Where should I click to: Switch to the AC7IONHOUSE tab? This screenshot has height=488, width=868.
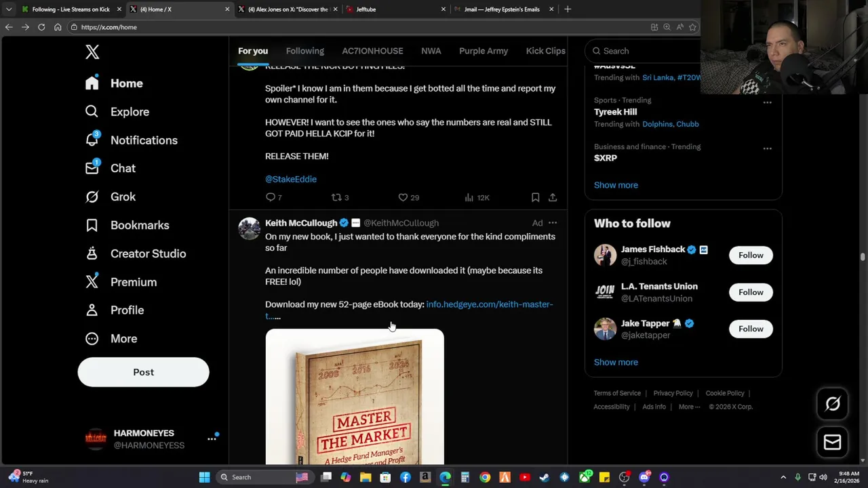point(372,51)
